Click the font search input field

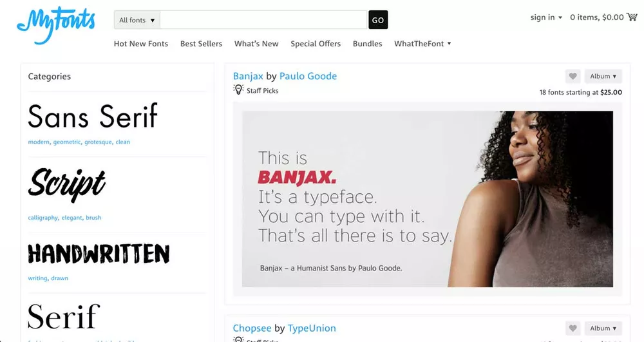263,20
